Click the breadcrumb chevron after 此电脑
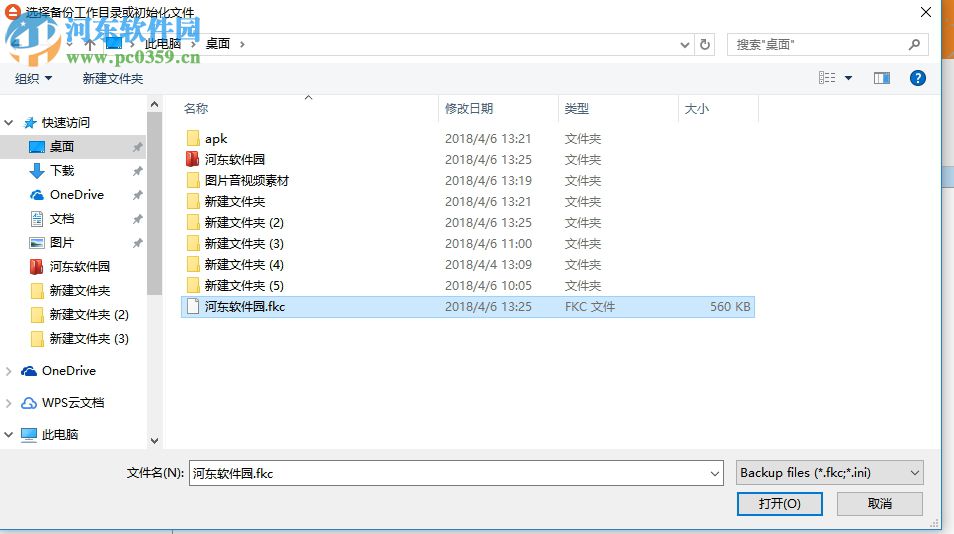This screenshot has width=954, height=534. [193, 44]
